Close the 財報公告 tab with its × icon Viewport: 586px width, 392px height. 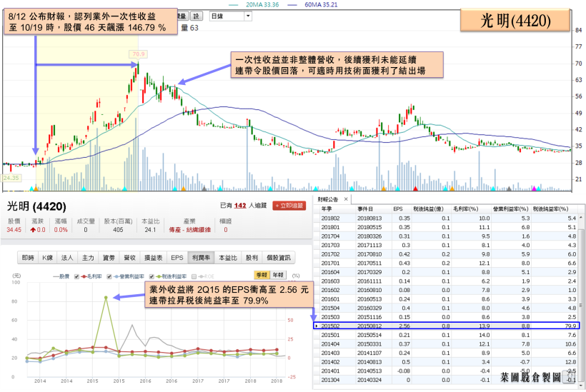[x=346, y=199]
